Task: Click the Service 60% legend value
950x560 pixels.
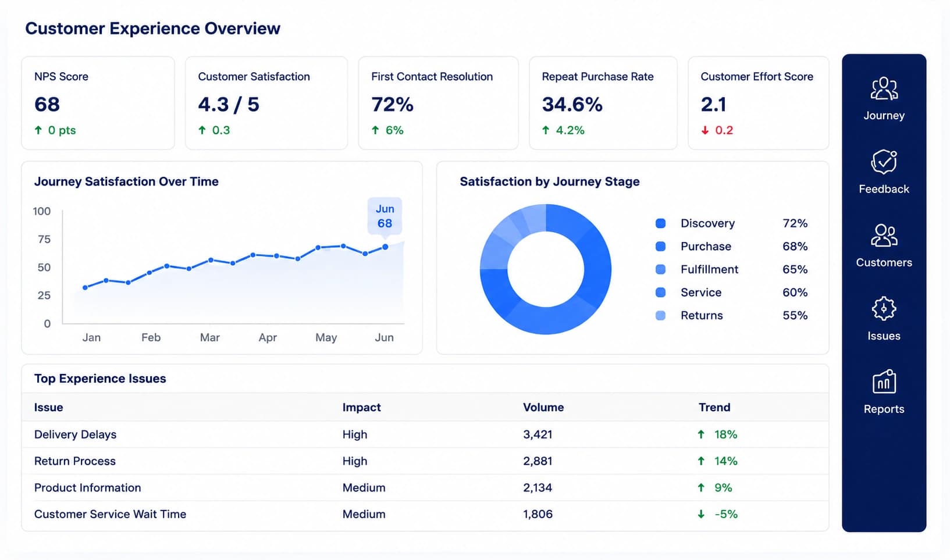Action: pos(795,293)
